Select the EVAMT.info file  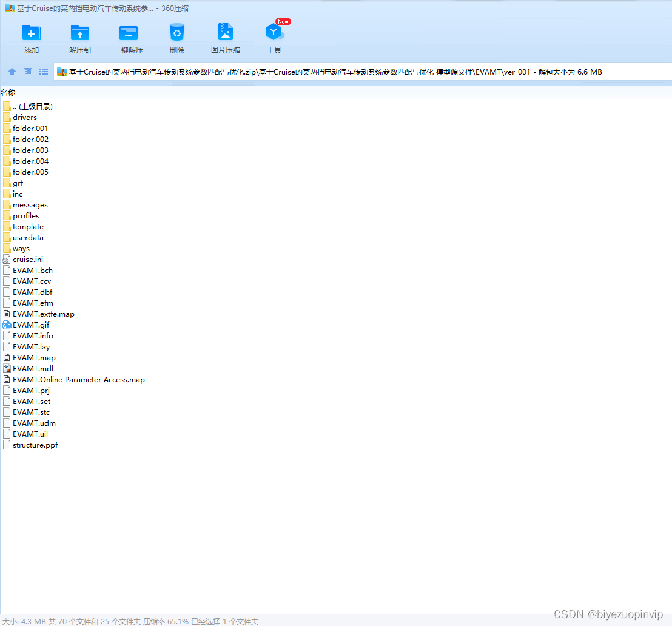[28, 335]
